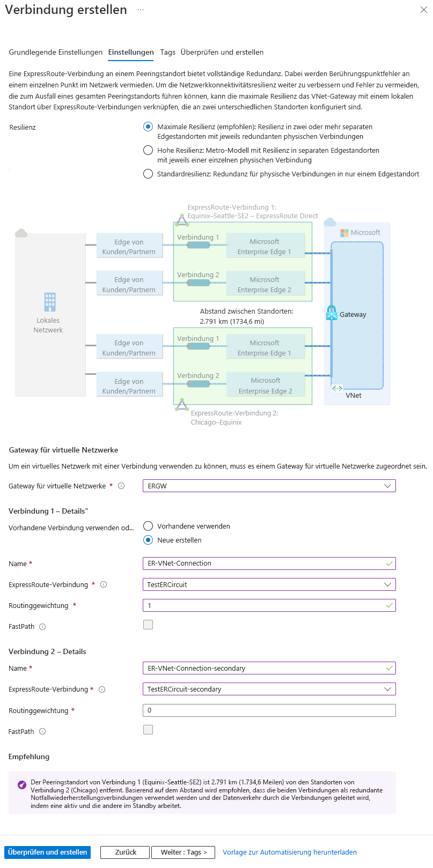
Task: Click the ExpressRoute triangle icon for Equinix-Seattle
Action: 182,220
